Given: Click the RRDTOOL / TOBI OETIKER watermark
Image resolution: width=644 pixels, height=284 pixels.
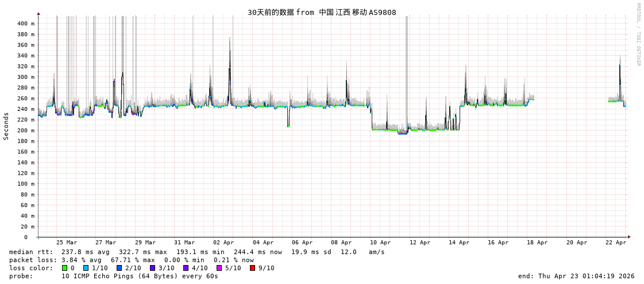Looking at the screenshot, I should coord(638,34).
